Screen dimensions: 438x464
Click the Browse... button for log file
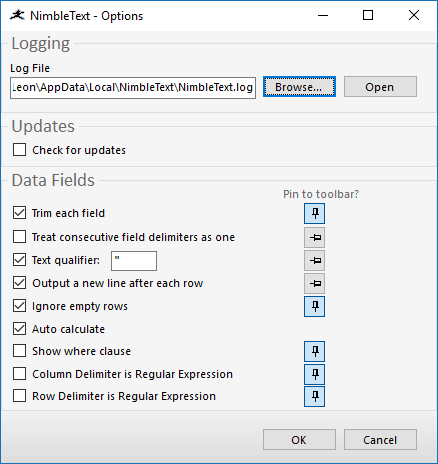pyautogui.click(x=299, y=87)
